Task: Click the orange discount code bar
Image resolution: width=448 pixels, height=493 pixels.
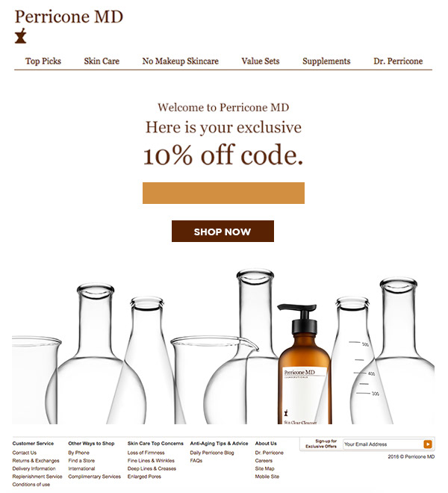Action: 223,193
